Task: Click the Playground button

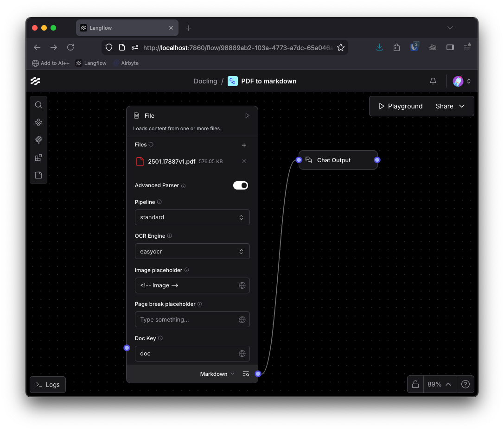Action: [x=399, y=106]
